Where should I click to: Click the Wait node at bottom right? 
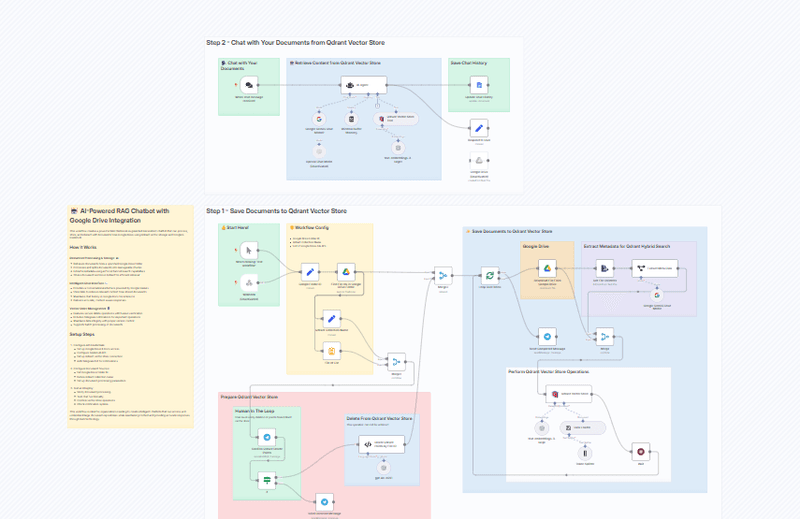(641, 451)
